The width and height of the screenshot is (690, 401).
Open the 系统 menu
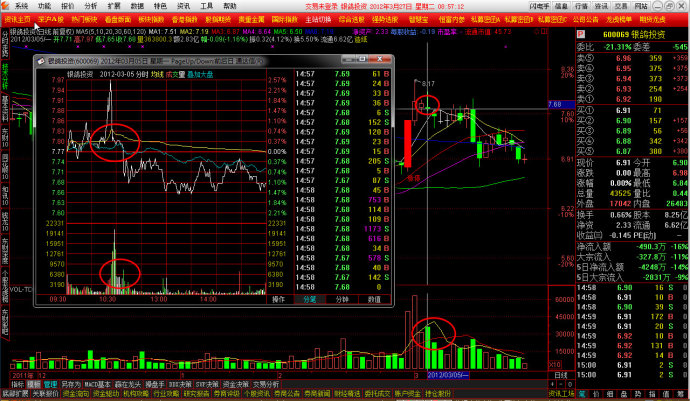click(x=22, y=6)
